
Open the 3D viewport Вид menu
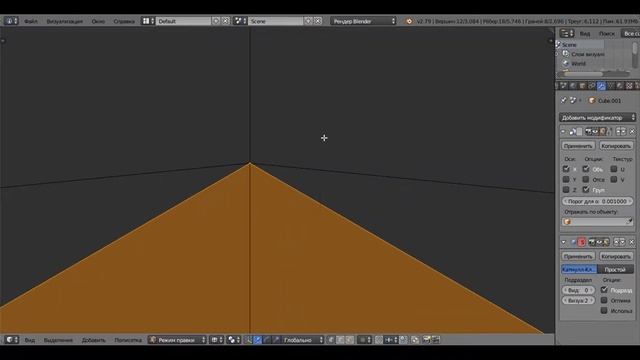coord(30,340)
